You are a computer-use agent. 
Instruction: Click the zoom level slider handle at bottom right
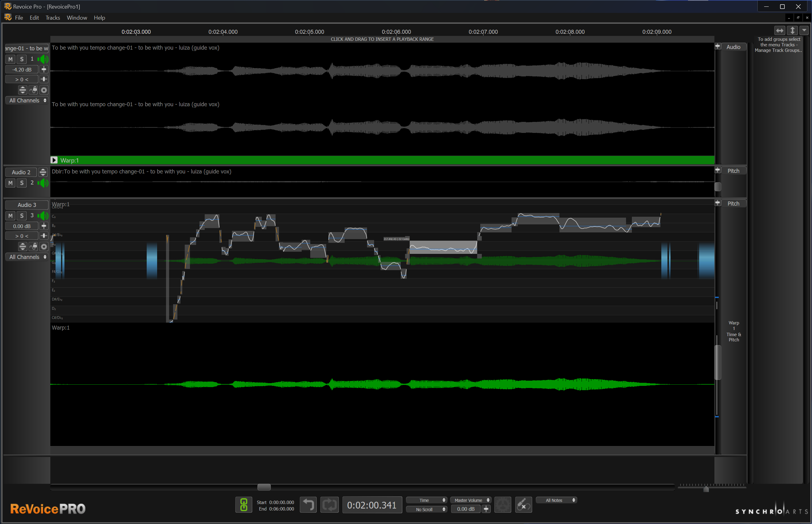(x=706, y=489)
